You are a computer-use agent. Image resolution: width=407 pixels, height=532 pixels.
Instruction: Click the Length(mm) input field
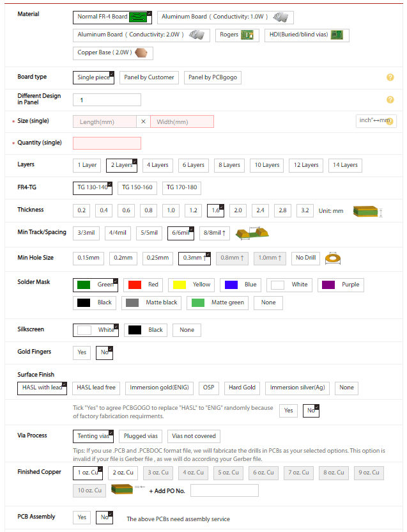click(x=104, y=121)
